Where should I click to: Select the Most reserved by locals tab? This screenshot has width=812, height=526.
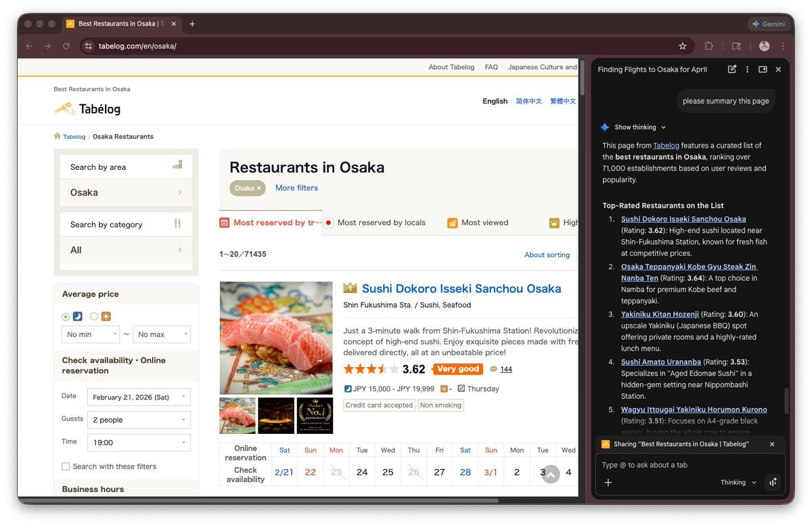(x=375, y=223)
